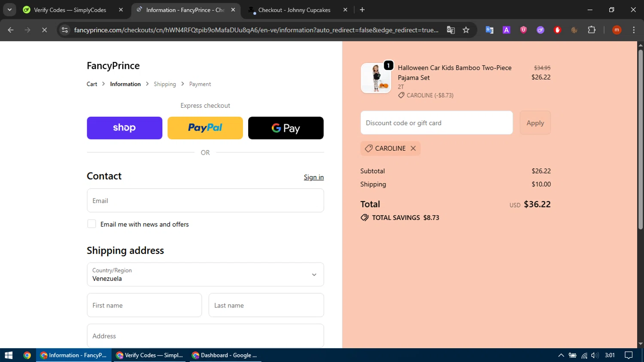Click scrollbar down arrow

[641, 344]
